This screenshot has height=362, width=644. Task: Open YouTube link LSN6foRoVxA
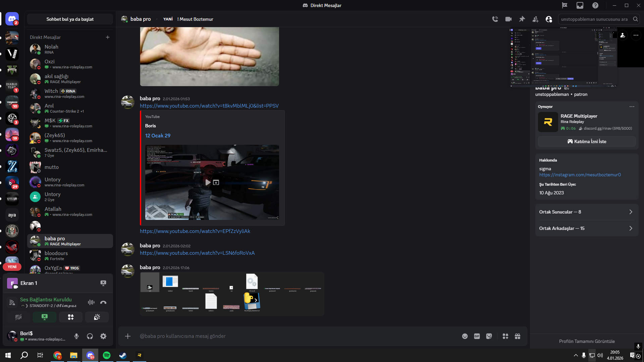tap(197, 253)
